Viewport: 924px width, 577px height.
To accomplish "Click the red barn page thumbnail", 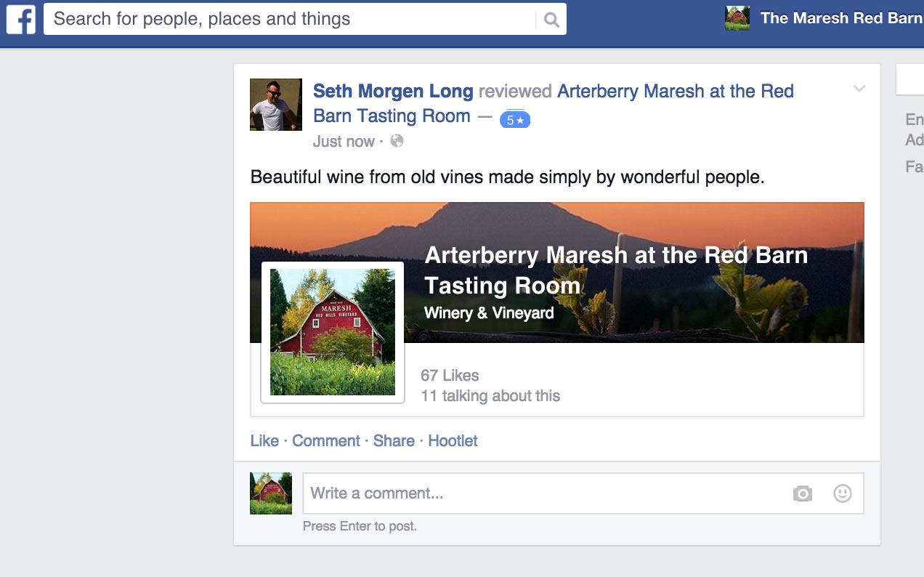I will click(x=333, y=332).
